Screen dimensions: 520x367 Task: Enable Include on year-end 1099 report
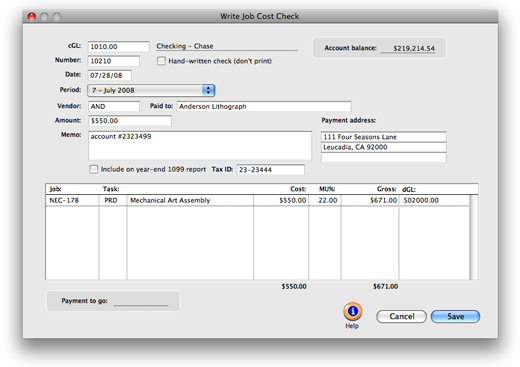tap(94, 169)
